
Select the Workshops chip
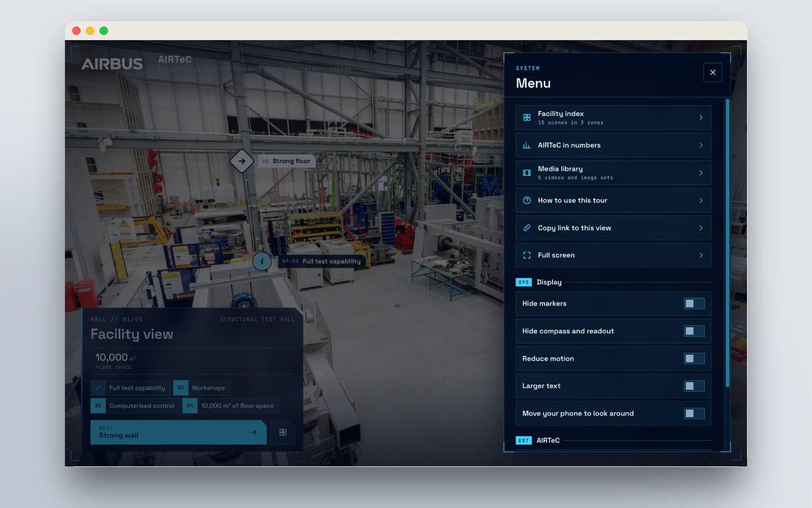[x=201, y=388]
